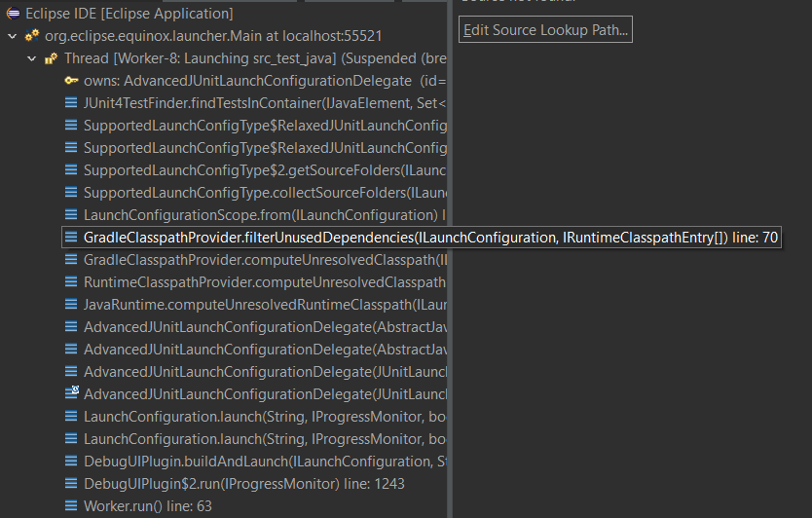Click the Worker-8 thread icon
The image size is (812, 518).
tap(51, 58)
